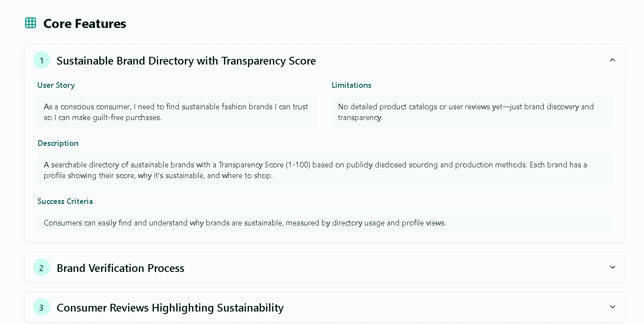Screen dimensions: 644x324
Task: Open the Consumer Reviews Highlighting Sustainability title
Action: [x=170, y=308]
